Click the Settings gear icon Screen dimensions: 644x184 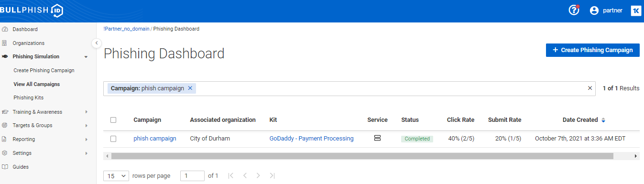point(5,153)
